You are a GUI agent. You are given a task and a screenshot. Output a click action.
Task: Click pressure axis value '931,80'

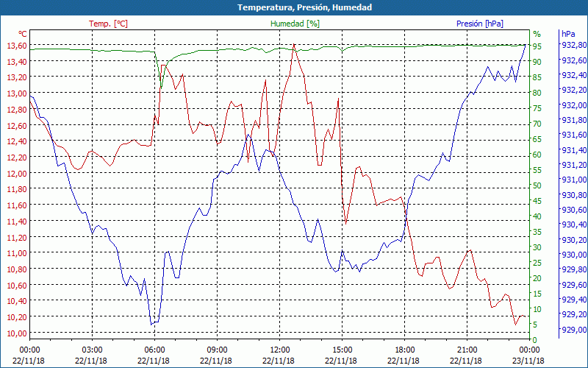click(x=573, y=120)
